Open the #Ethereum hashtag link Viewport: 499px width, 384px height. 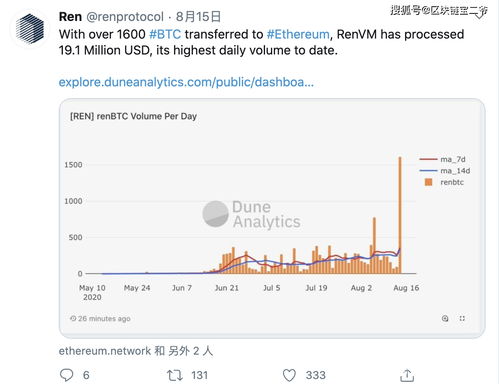tap(298, 34)
